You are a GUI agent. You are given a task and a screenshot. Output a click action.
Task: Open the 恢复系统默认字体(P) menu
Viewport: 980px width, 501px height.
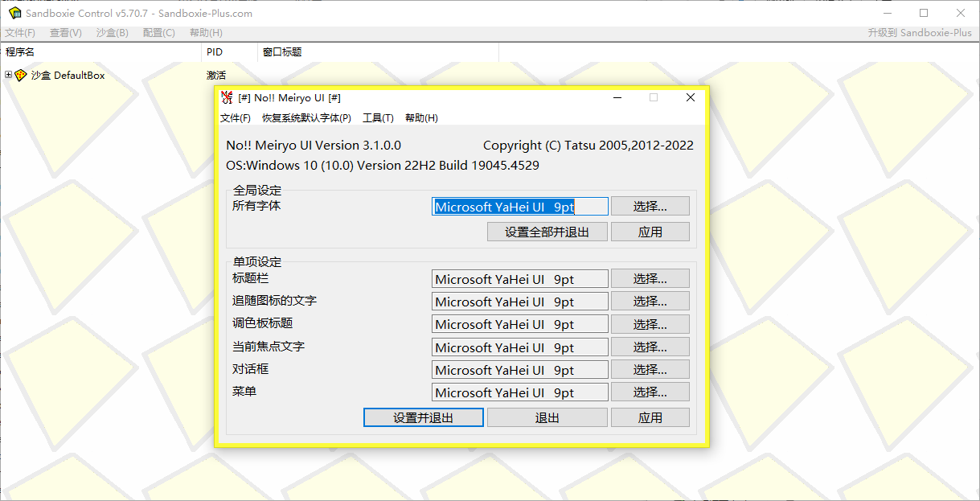[x=306, y=118]
